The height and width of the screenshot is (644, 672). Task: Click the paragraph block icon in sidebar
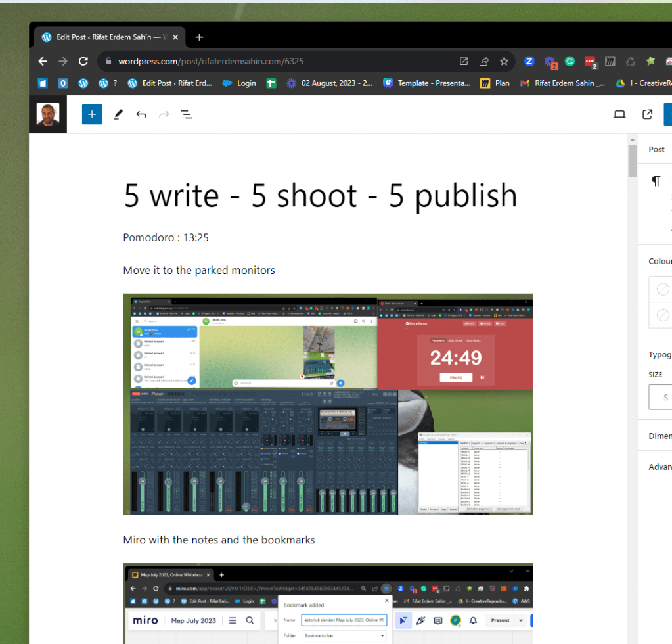pos(656,181)
